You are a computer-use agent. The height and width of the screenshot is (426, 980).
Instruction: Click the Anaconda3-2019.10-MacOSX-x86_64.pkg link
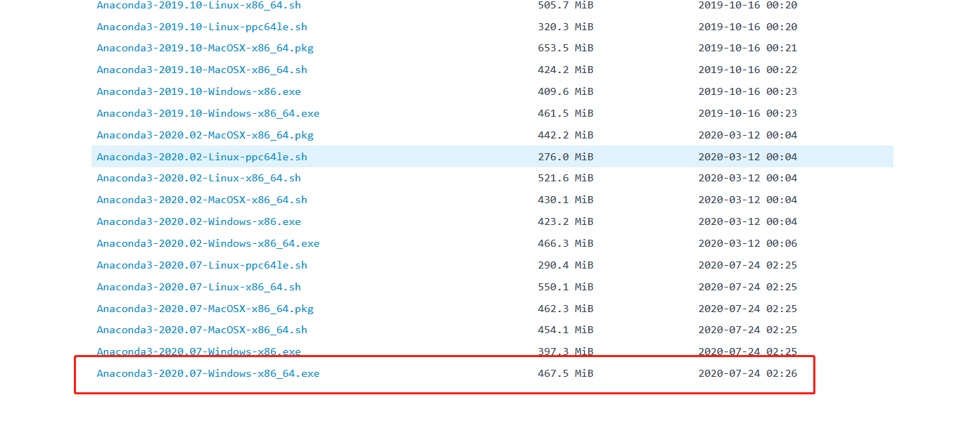205,49
